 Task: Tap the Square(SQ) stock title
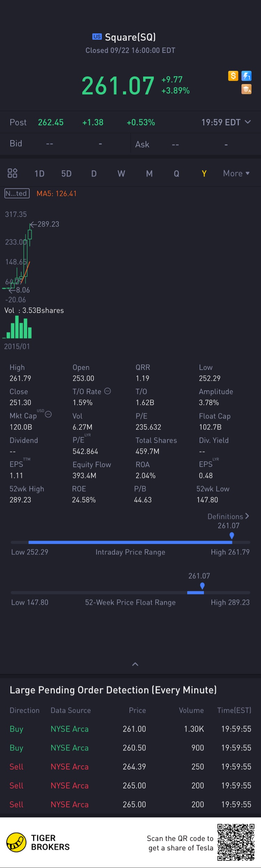tap(130, 37)
